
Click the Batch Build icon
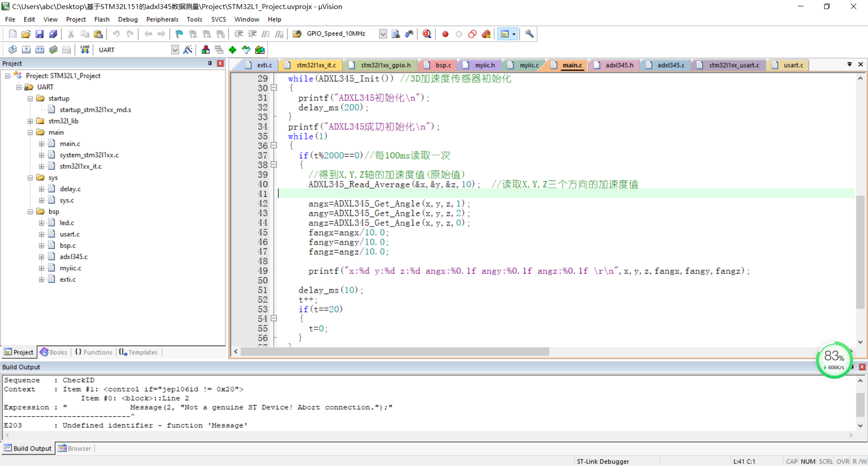tap(53, 50)
